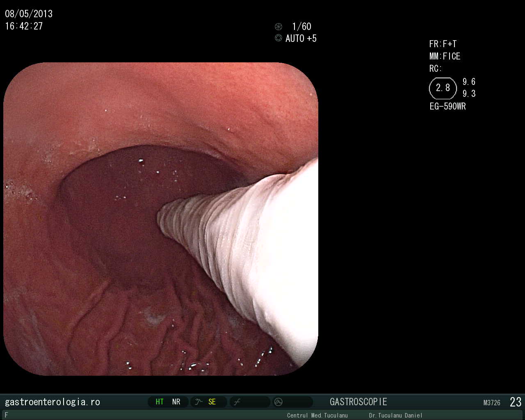525x420 pixels.
Task: Click the iris aperture icon beside AUTO +5
Action: coord(278,38)
